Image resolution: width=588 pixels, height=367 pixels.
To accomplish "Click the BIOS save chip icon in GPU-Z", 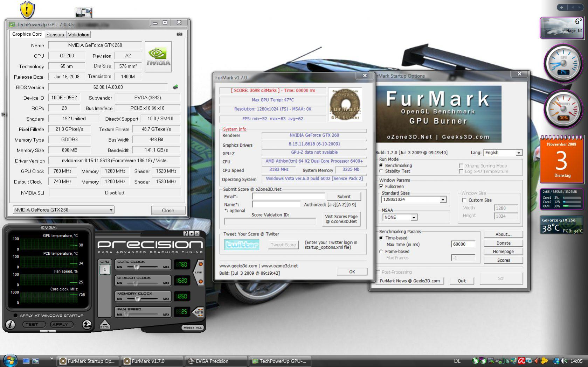I will coord(175,87).
